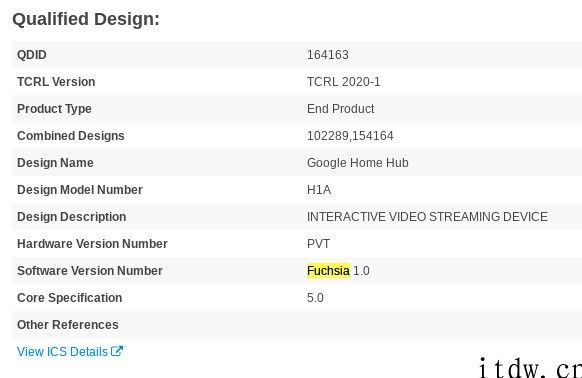The height and width of the screenshot is (378, 582).
Task: Click the Software Version Number label
Action: [x=90, y=271]
